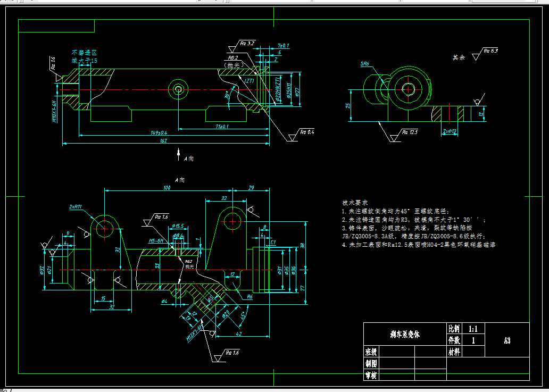Click the A3 sheet size cell

pos(507,340)
